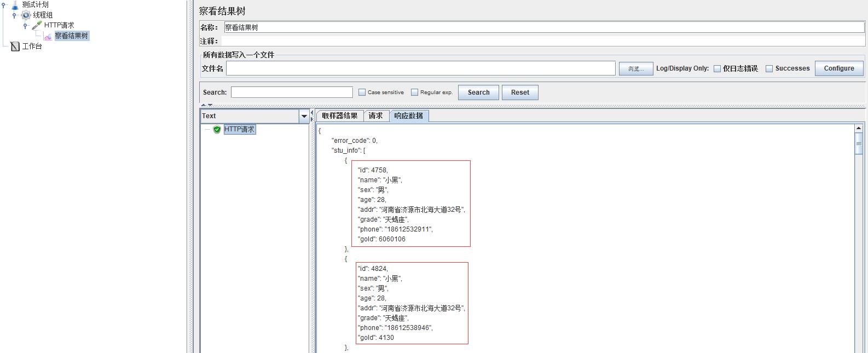Click the test plan flask icon

tap(15, 5)
